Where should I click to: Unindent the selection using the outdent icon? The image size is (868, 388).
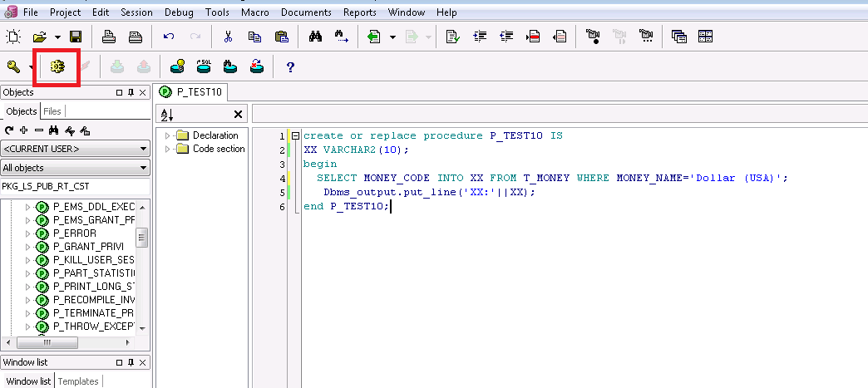[x=506, y=37]
